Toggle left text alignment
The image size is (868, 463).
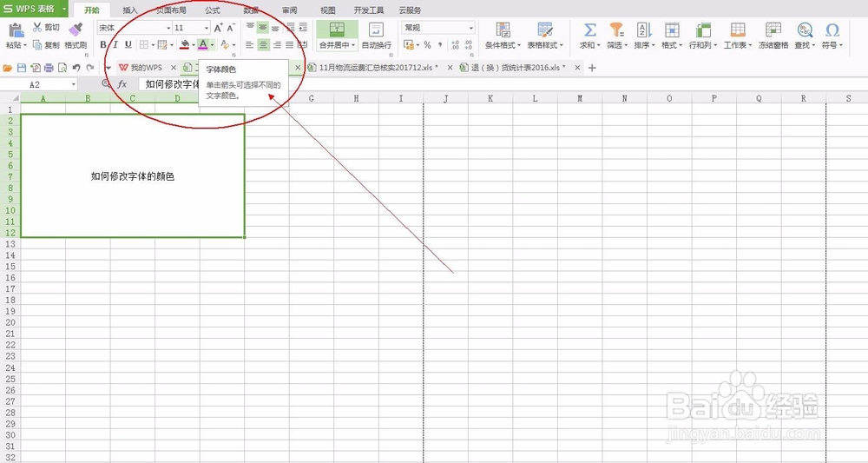[250, 45]
